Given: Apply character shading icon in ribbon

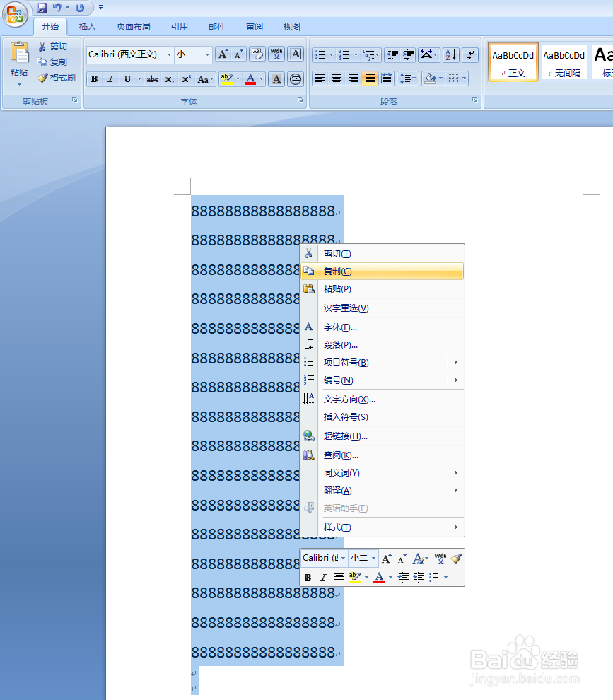Looking at the screenshot, I should 277,79.
